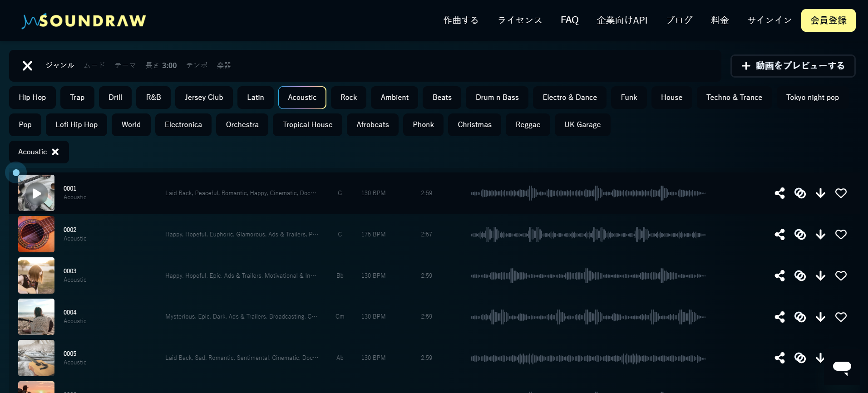The image size is (868, 393).
Task: Download track 0002
Action: coord(820,235)
